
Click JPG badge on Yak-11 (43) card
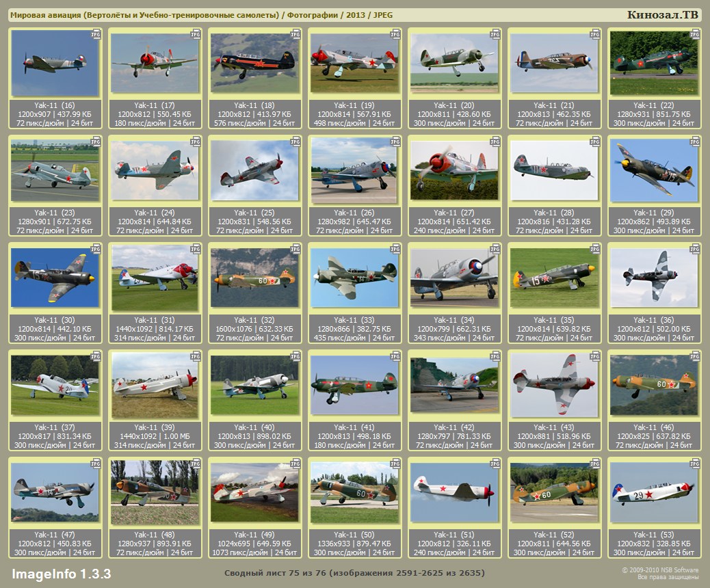click(595, 356)
